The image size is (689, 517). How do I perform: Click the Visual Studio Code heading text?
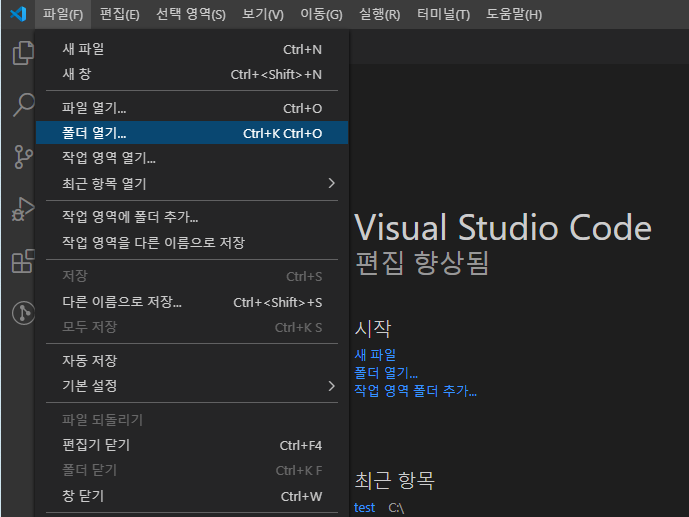[503, 228]
